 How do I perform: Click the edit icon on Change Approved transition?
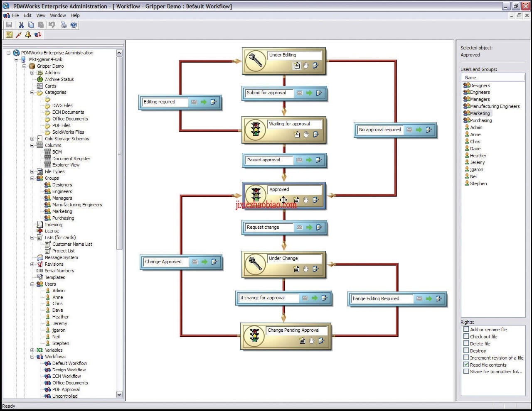point(214,262)
